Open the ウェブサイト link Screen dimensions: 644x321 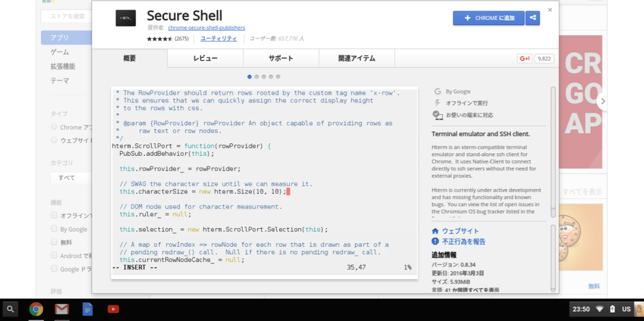(x=460, y=231)
